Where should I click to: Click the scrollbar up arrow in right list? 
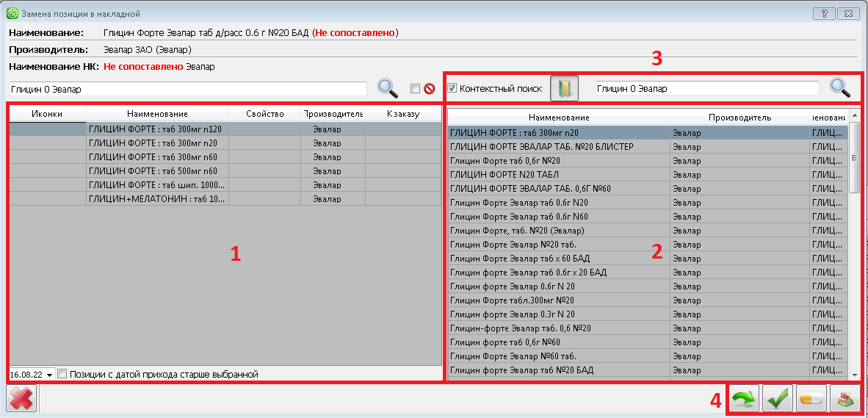(x=854, y=115)
